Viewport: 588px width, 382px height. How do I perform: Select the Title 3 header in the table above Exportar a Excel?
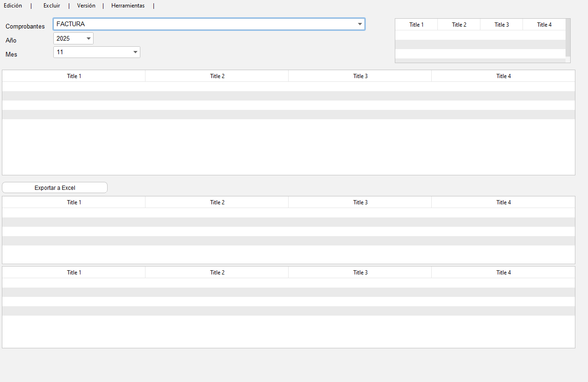click(360, 76)
